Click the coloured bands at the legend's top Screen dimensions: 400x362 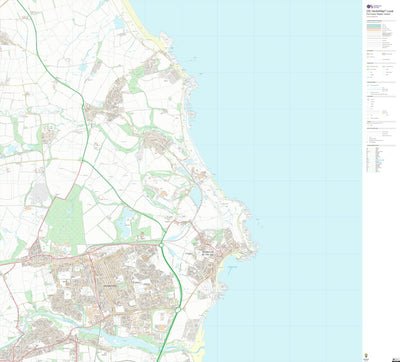click(x=374, y=27)
